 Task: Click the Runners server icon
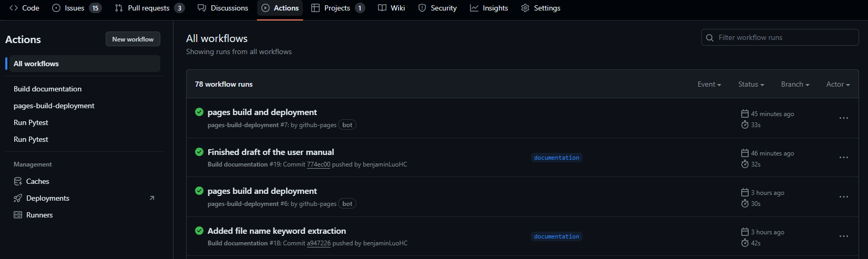tap(18, 215)
